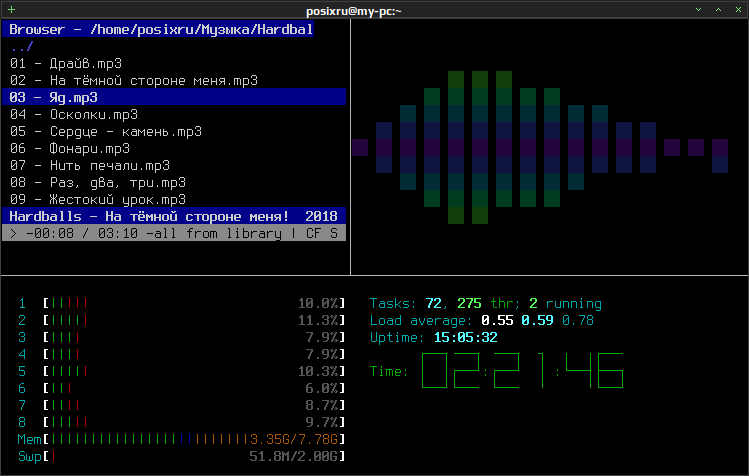Screen dimensions: 749x476
Task: Click swap value '51.8M/2.00G'
Action: click(x=294, y=456)
